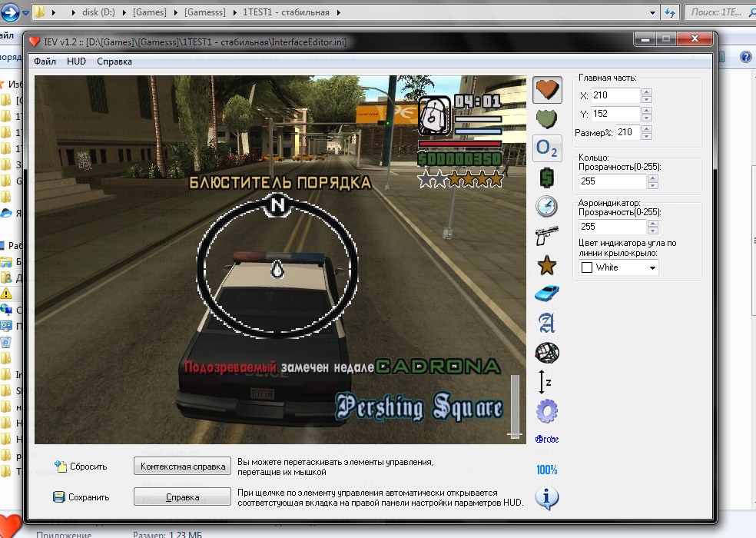Decrease Размер% with down arrow
This screenshot has height=538, width=756.
click(647, 136)
